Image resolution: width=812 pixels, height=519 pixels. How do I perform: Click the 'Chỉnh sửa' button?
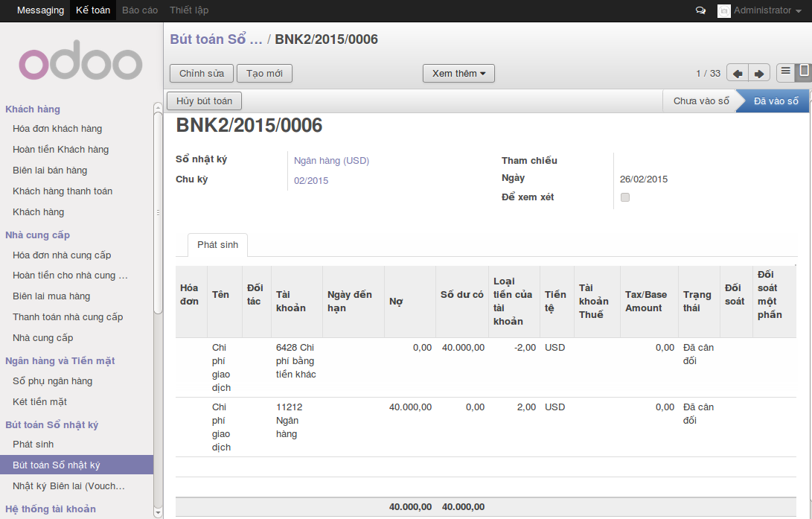(x=201, y=73)
